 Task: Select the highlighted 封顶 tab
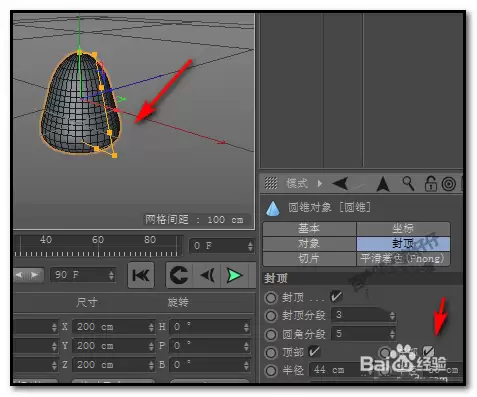[403, 244]
